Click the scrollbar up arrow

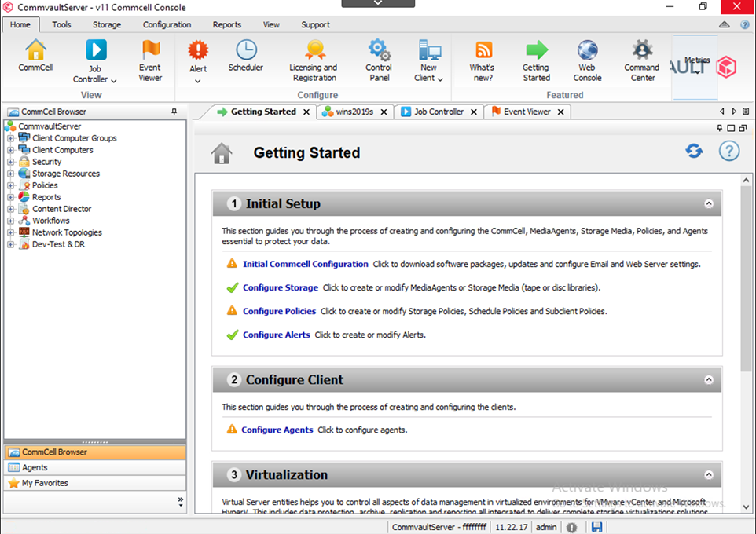point(746,181)
